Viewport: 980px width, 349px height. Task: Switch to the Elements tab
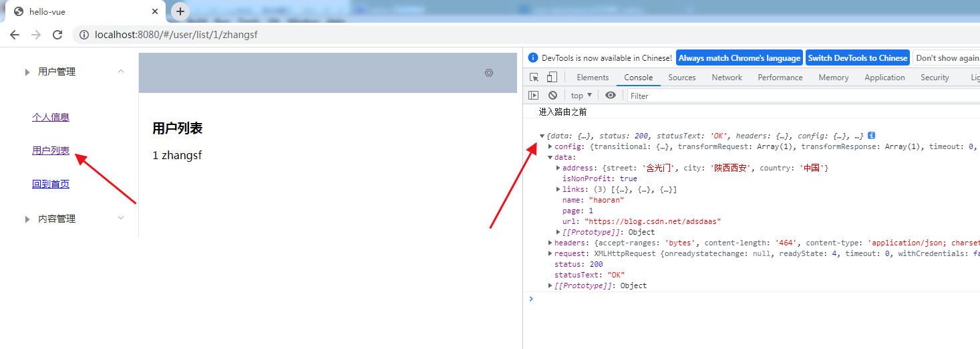[593, 78]
